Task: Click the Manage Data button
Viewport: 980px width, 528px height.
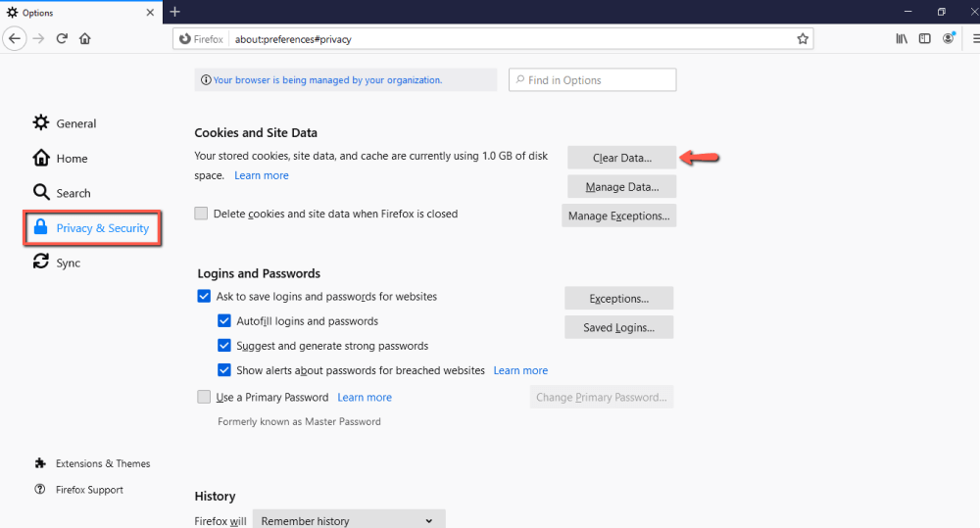Action: click(622, 187)
